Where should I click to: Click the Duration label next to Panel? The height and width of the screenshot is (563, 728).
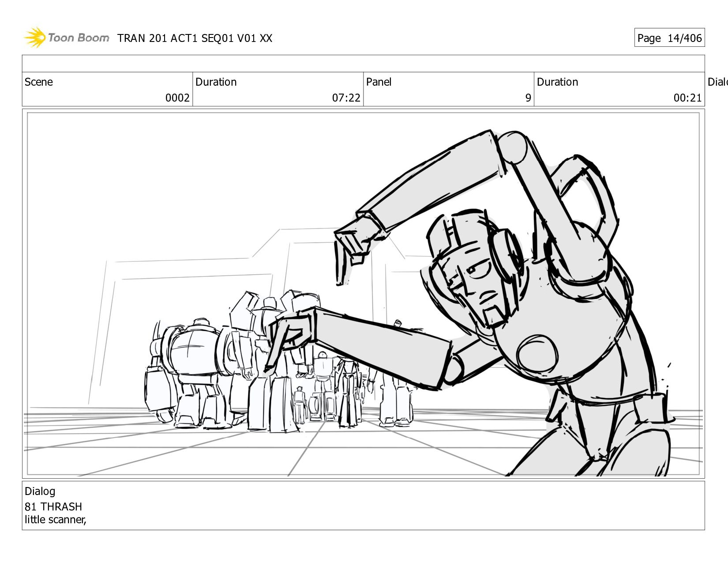coord(558,82)
